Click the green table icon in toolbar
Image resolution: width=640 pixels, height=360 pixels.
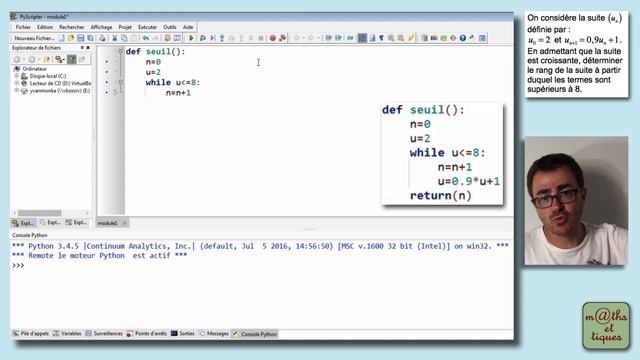(443, 38)
